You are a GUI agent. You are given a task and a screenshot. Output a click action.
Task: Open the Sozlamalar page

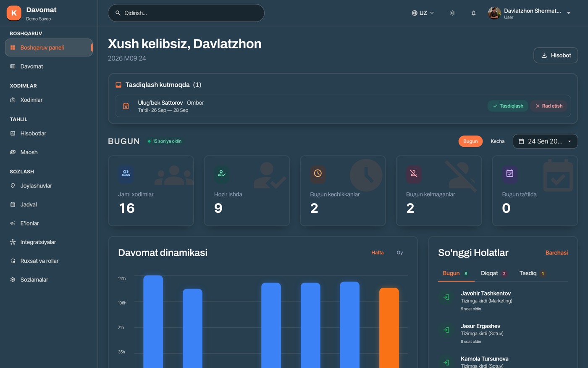[49, 280]
